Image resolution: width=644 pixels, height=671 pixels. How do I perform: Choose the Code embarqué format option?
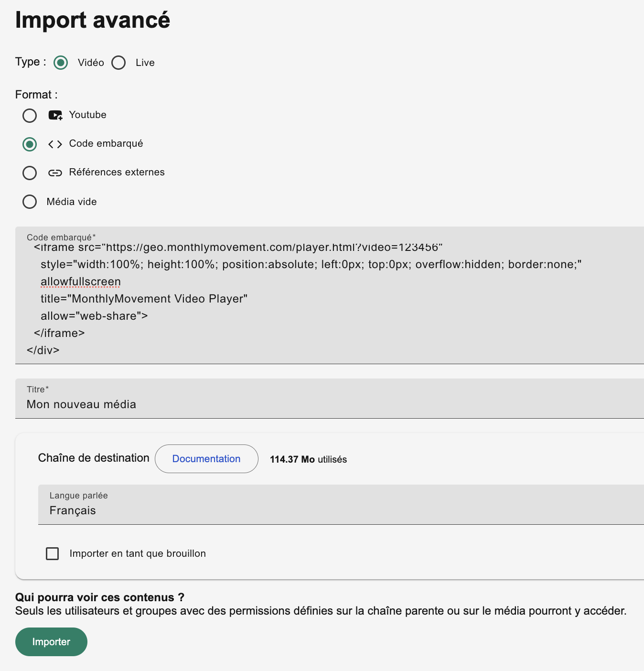click(x=30, y=144)
